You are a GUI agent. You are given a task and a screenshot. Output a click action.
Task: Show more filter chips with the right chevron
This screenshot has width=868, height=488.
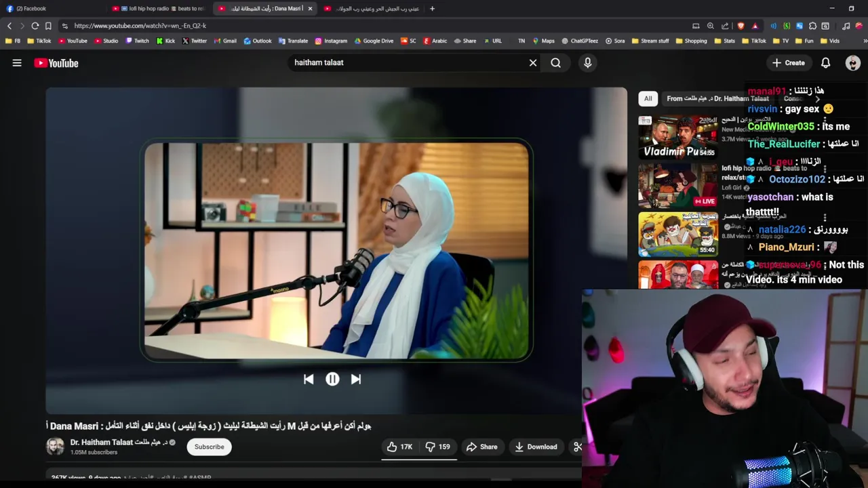pyautogui.click(x=817, y=99)
